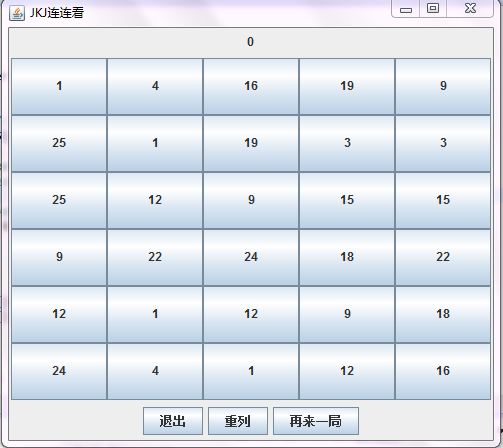Choose the 16 tile right of a 12
503x448 pixels.
443,372
